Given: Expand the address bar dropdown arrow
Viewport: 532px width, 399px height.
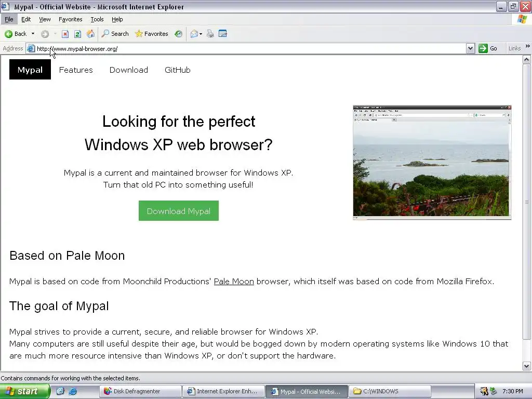Looking at the screenshot, I should tap(470, 48).
